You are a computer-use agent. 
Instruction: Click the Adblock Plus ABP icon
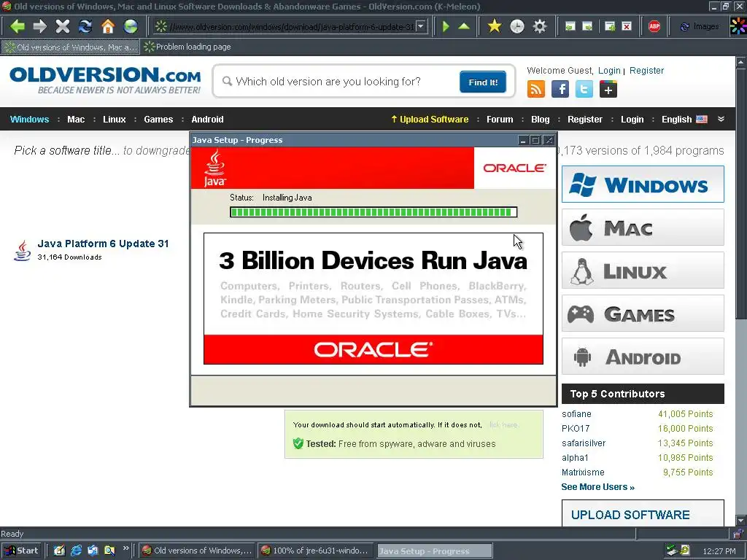click(x=654, y=26)
